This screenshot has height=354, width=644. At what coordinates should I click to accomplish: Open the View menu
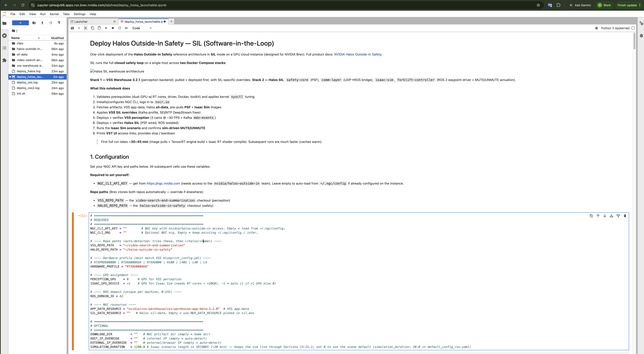tap(32, 14)
